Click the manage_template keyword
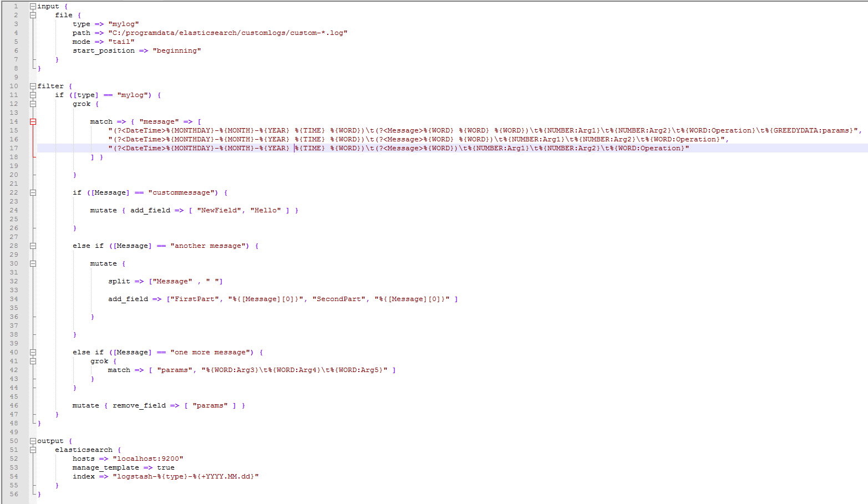Image resolution: width=868 pixels, height=504 pixels. (x=106, y=467)
